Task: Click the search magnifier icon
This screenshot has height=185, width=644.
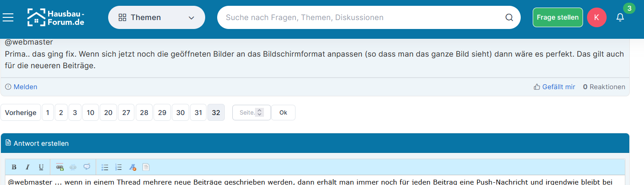Action: [509, 18]
